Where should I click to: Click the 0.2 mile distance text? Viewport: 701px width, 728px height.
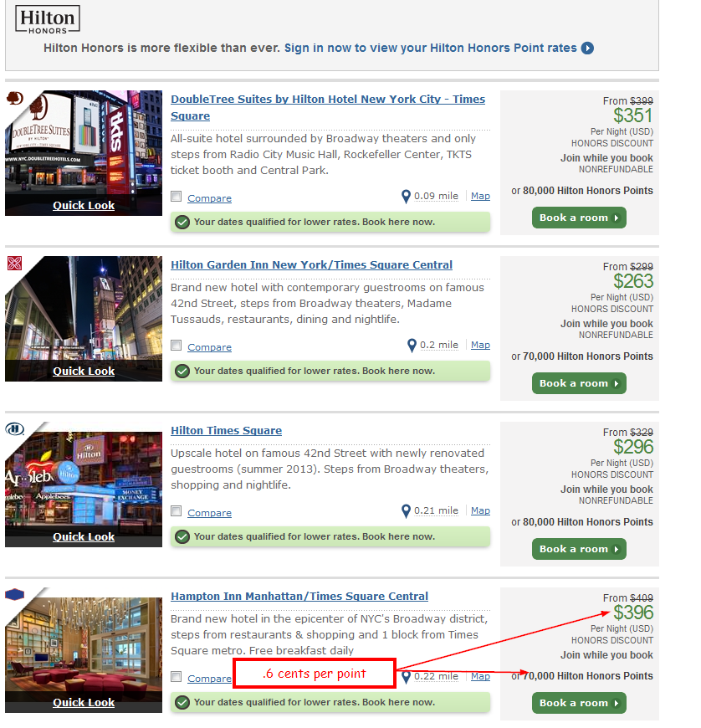coord(439,345)
